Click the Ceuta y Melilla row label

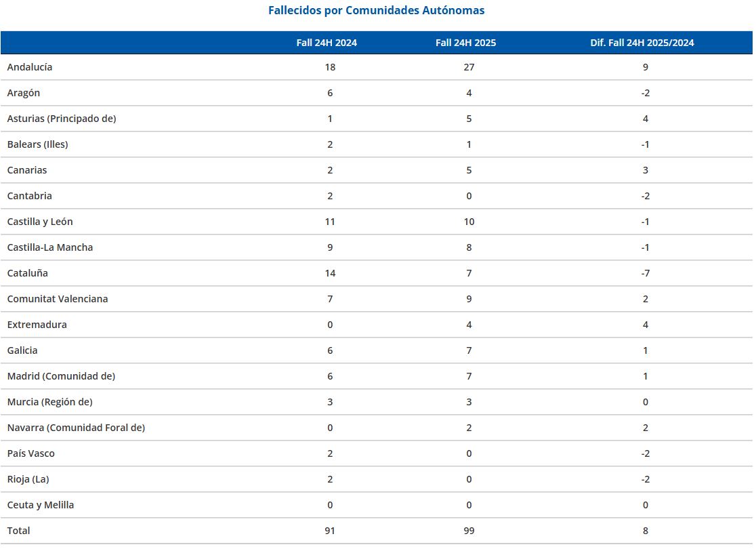pos(41,505)
